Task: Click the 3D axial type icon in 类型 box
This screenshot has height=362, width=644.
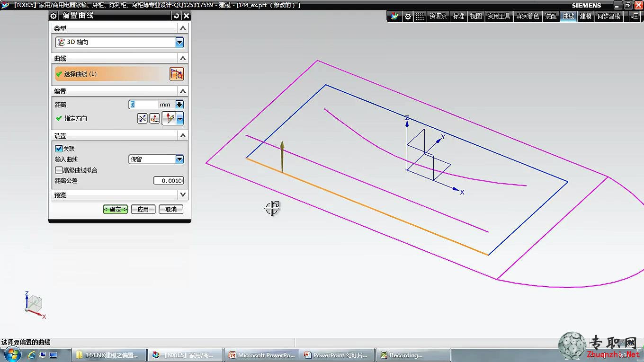Action: click(61, 42)
